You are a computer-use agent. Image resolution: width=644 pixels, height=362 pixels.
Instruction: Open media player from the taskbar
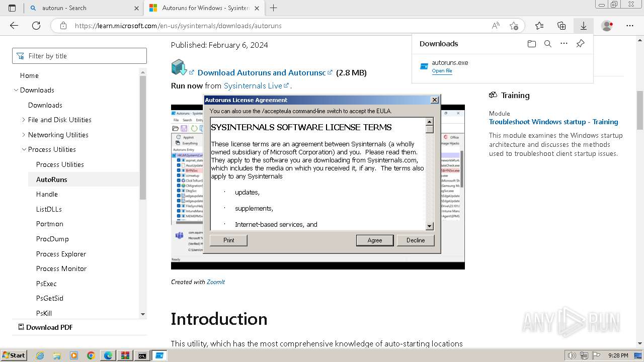(x=74, y=355)
